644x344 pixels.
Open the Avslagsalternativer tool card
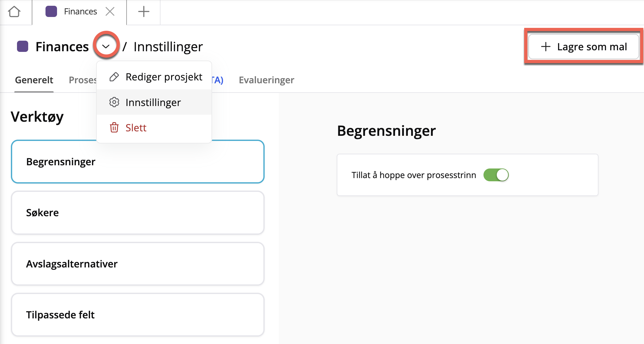coord(138,264)
